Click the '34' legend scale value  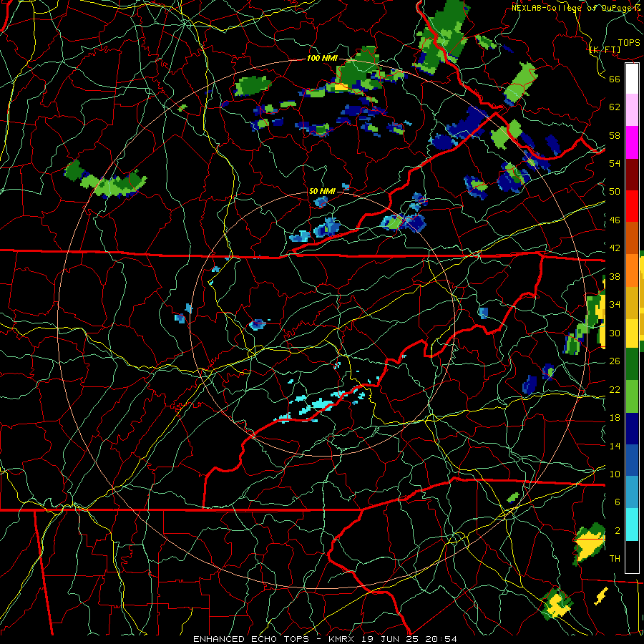[x=615, y=305]
